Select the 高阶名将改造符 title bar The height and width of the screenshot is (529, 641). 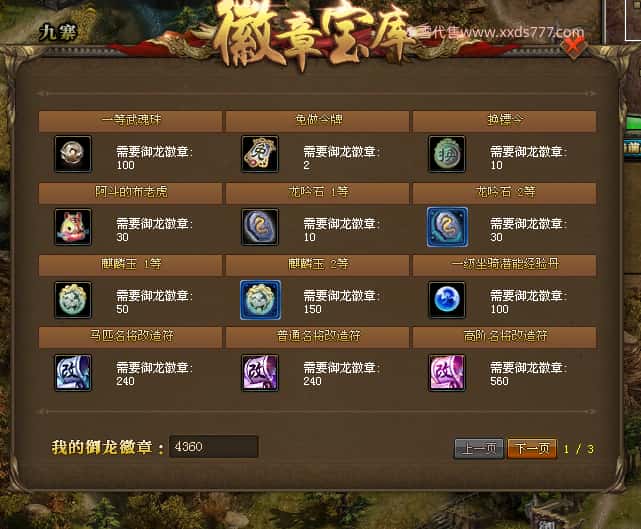click(504, 337)
